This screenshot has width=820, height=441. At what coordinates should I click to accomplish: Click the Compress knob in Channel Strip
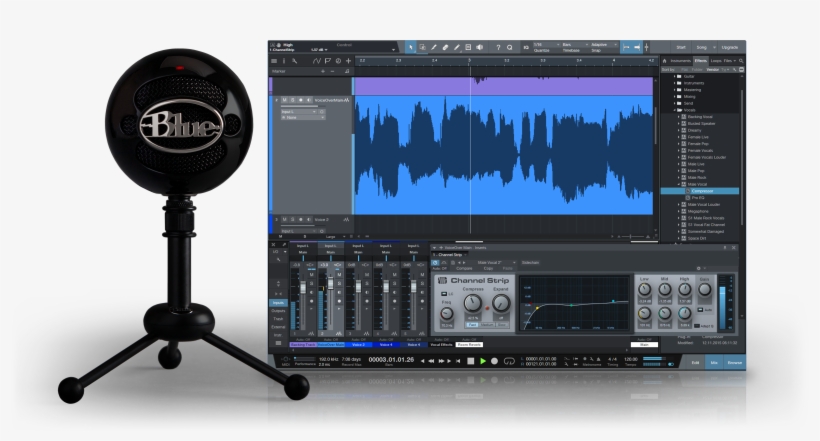tap(473, 302)
